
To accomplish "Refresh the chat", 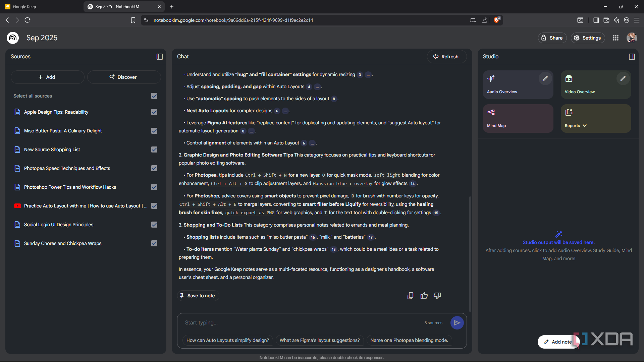I will pos(446,57).
